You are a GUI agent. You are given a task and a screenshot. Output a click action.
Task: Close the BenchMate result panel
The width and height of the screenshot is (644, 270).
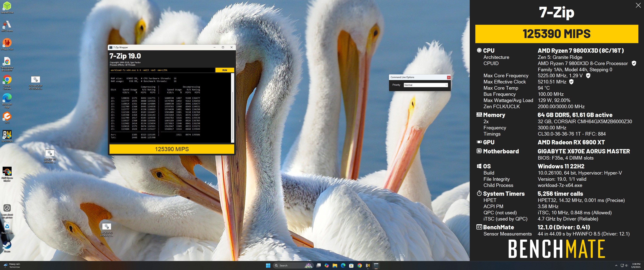click(x=638, y=5)
